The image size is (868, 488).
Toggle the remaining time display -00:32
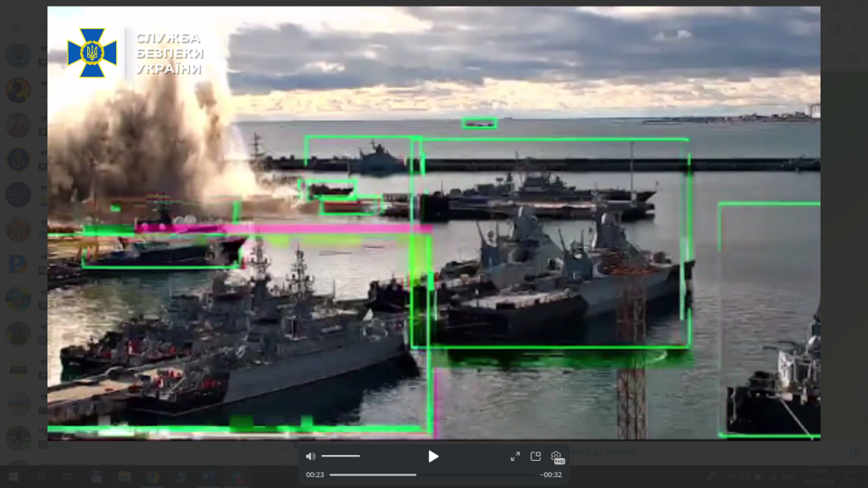click(x=551, y=474)
